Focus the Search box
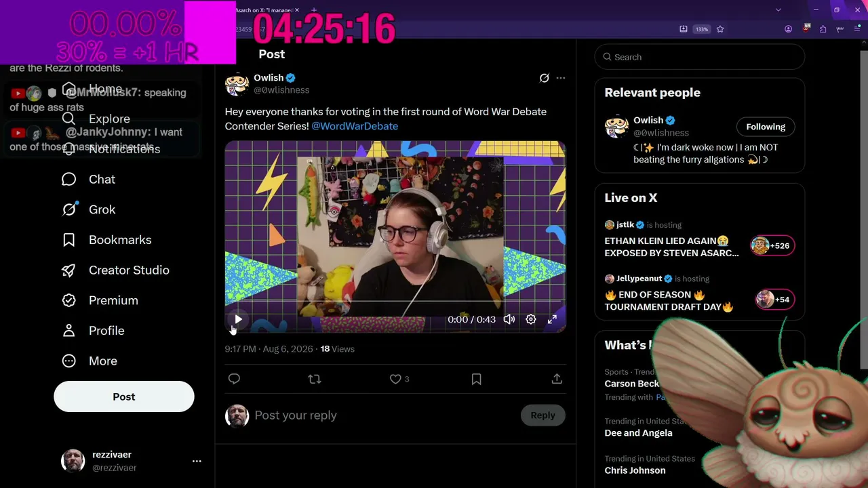868x488 pixels. point(700,57)
